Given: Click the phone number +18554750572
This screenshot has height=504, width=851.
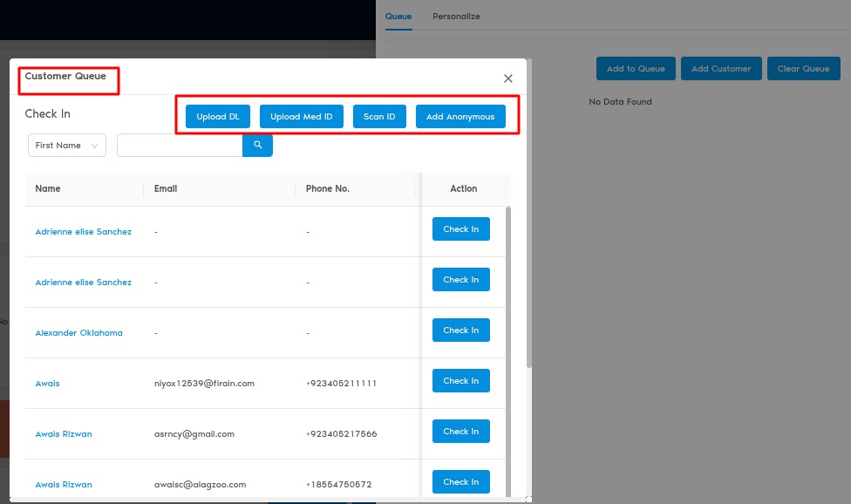Looking at the screenshot, I should [338, 485].
